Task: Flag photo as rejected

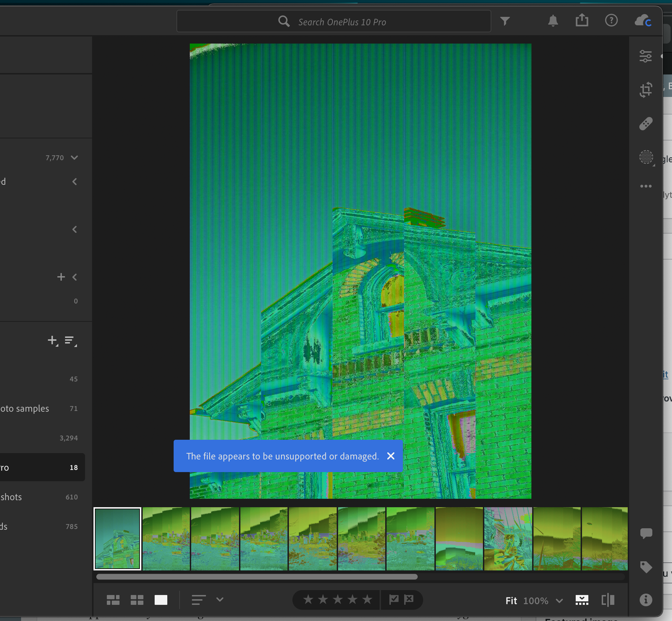Action: [x=409, y=599]
